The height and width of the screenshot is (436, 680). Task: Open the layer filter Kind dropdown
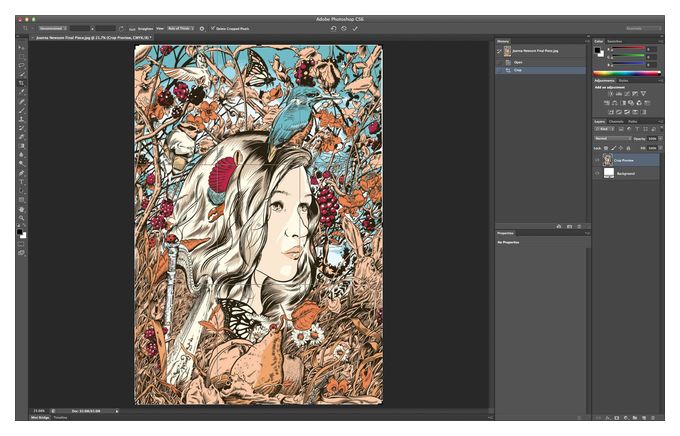pyautogui.click(x=604, y=129)
